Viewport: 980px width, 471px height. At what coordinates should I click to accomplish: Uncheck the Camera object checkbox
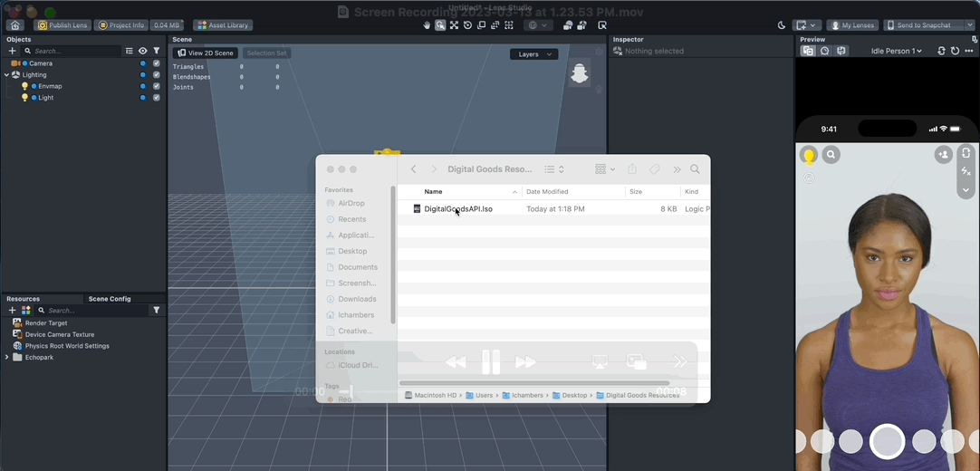(157, 63)
